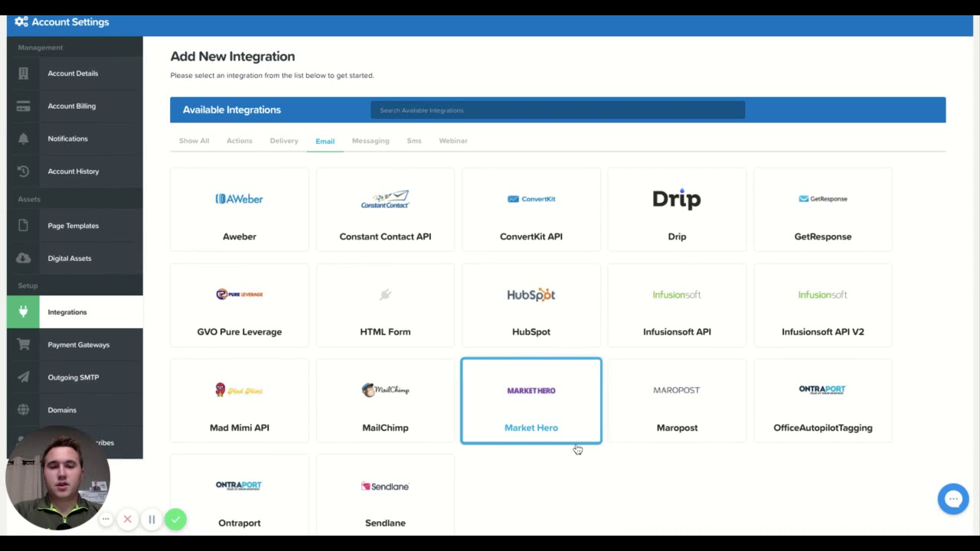Screen dimensions: 980x551
Task: Click the Integrations plug icon
Action: [x=23, y=312]
